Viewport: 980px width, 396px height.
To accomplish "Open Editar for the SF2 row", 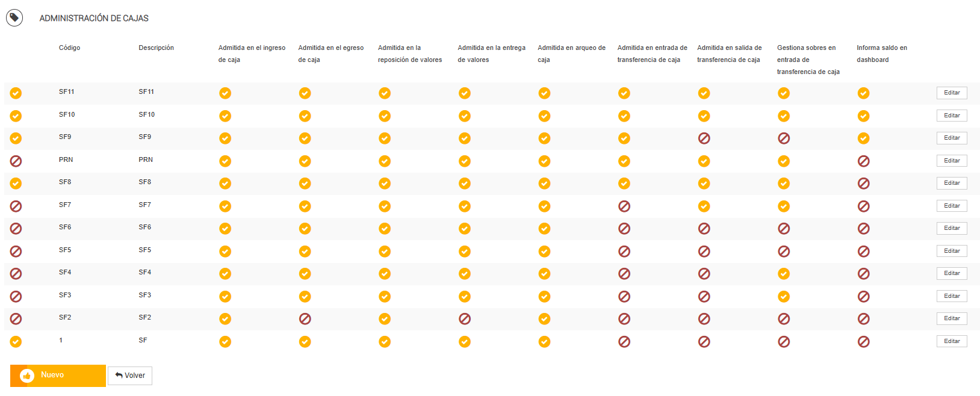I will [952, 318].
